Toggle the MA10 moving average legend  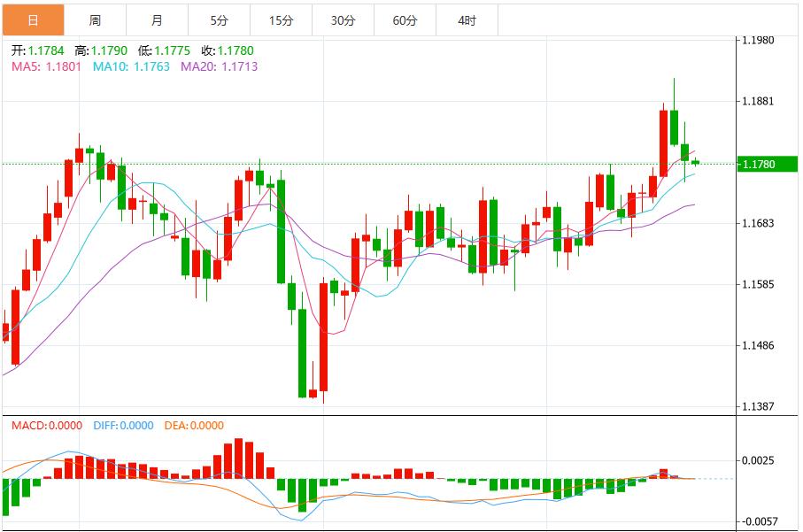(x=133, y=66)
